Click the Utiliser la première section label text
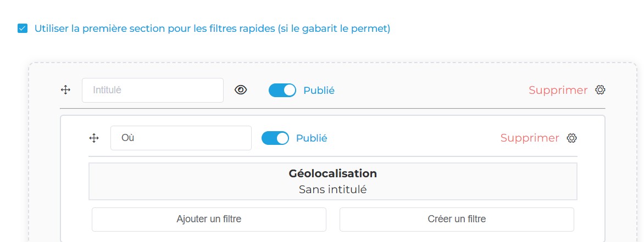The width and height of the screenshot is (644, 242). pyautogui.click(x=212, y=29)
